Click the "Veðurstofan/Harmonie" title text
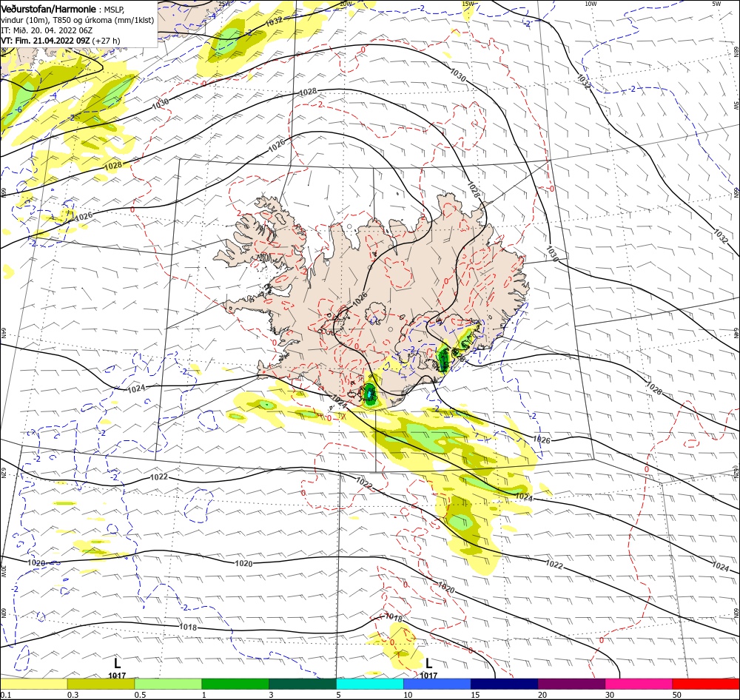 coord(49,9)
